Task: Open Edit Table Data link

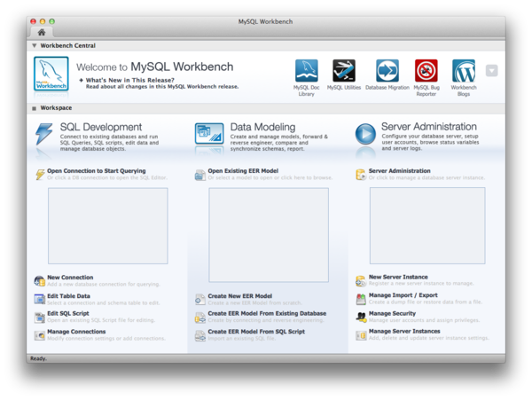Action: [68, 296]
